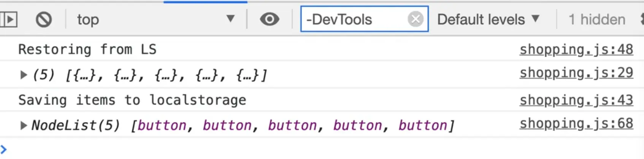Open the shopping.js:48 source link
This screenshot has width=644, height=159.
tap(576, 49)
